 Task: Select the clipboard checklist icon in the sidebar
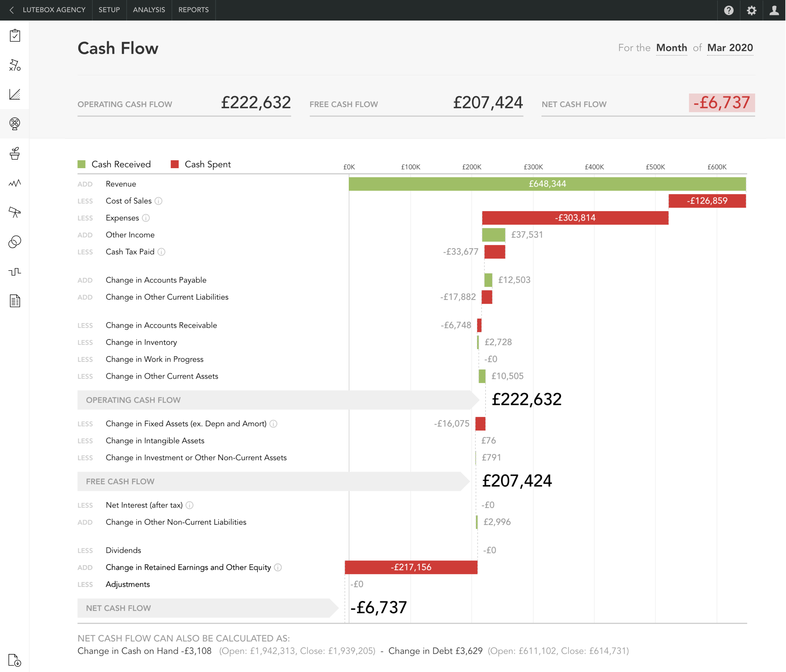click(15, 35)
